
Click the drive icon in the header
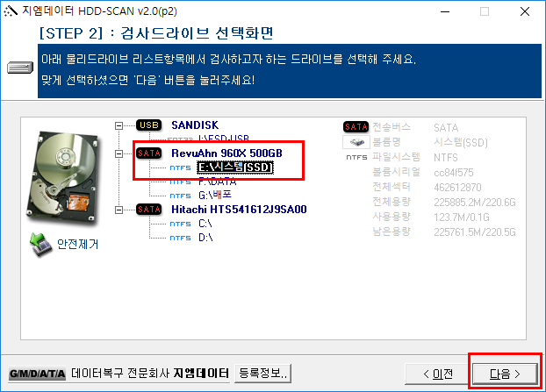point(20,68)
